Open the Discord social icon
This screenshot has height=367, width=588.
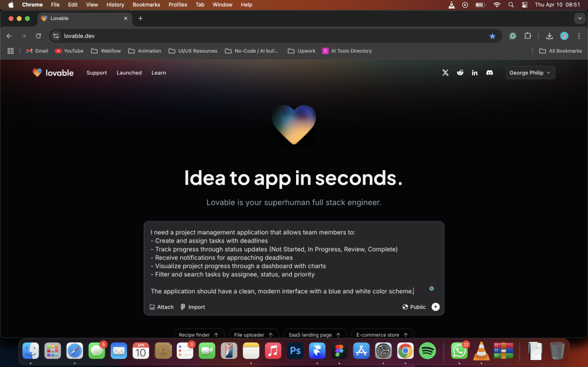tap(490, 73)
